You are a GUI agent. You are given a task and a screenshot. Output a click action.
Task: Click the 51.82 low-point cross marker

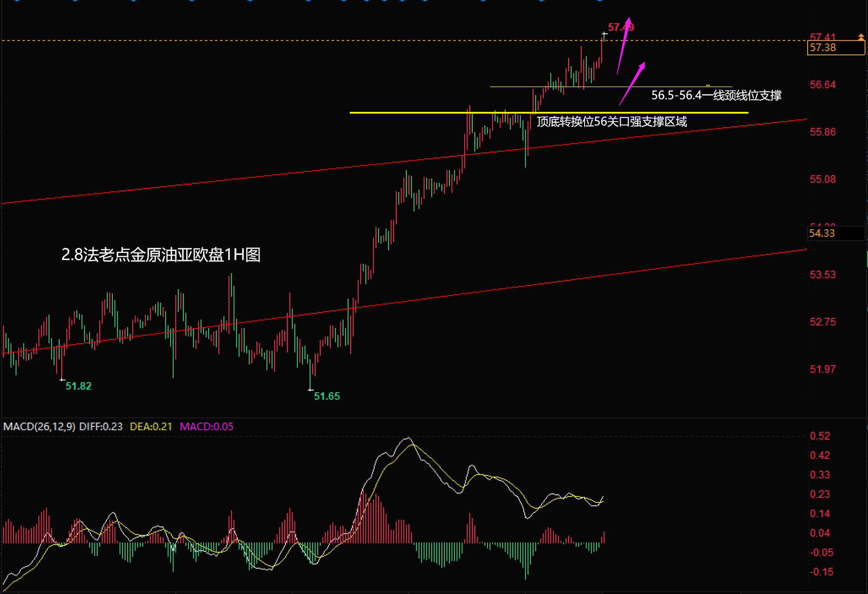coord(62,380)
